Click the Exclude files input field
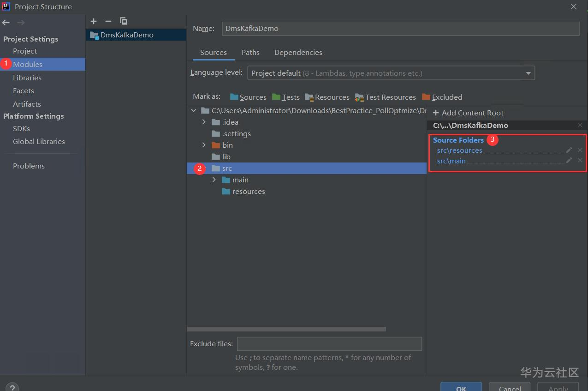 pyautogui.click(x=329, y=344)
